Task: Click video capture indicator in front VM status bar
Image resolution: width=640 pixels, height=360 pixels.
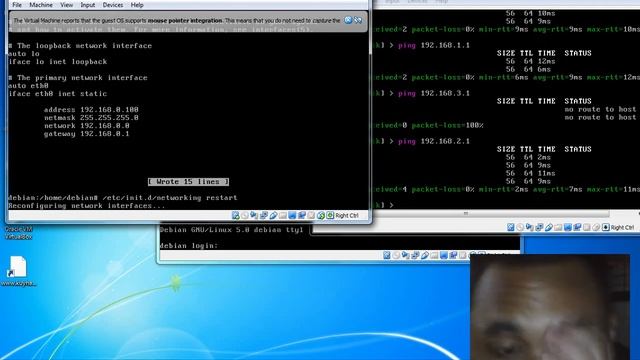Action: tap(302, 215)
